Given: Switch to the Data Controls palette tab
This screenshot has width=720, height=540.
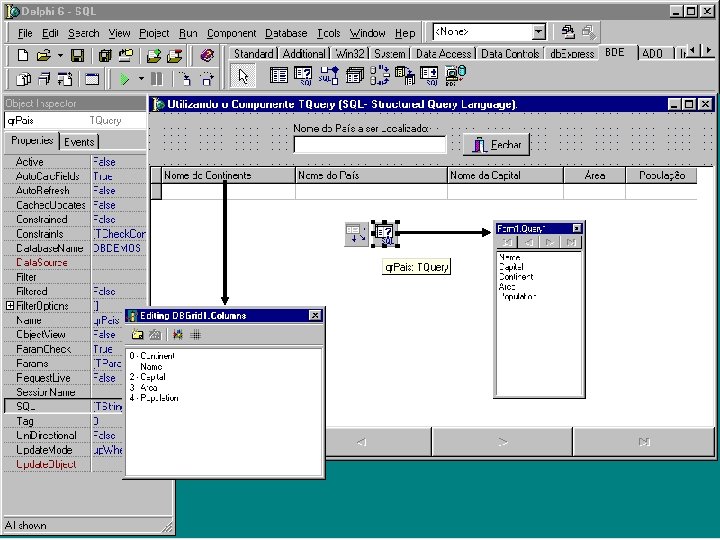Looking at the screenshot, I should coord(510,54).
